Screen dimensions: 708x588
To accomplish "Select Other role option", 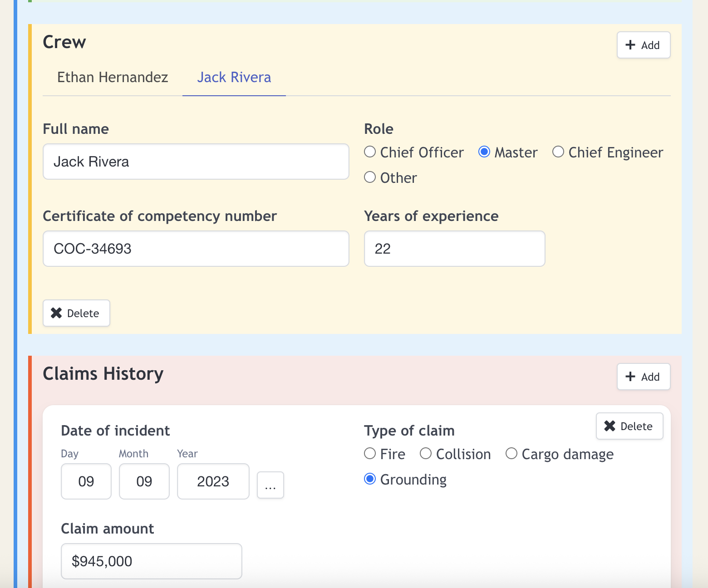I will [370, 177].
